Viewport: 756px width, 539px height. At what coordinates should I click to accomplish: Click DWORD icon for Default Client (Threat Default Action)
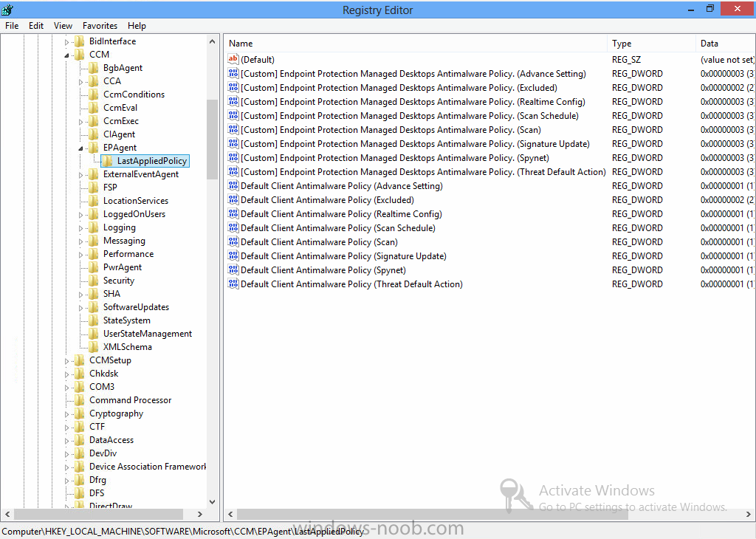[233, 284]
